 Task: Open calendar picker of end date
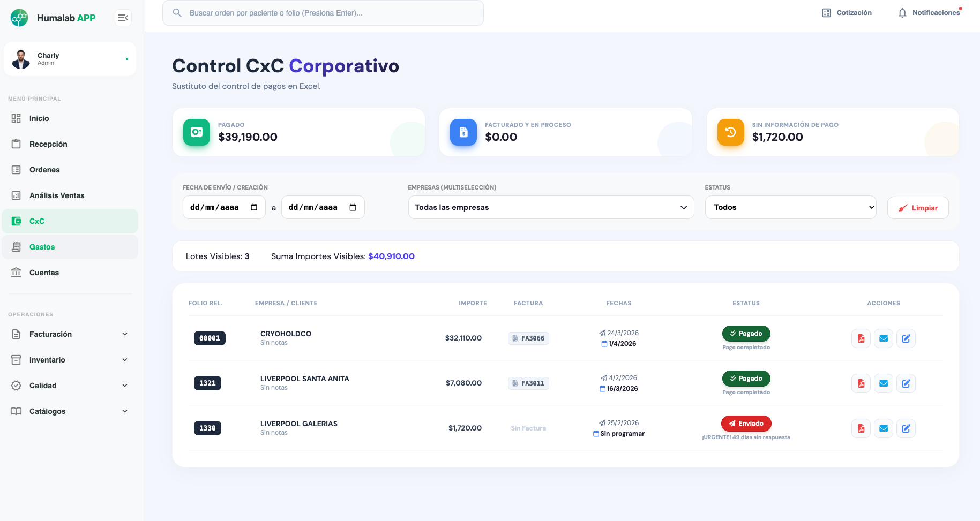[353, 207]
